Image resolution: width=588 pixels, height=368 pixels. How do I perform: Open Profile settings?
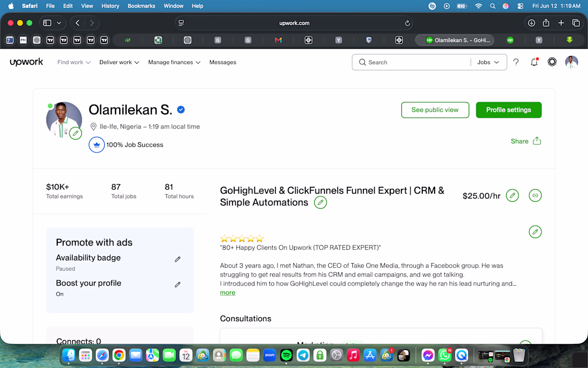click(x=508, y=110)
